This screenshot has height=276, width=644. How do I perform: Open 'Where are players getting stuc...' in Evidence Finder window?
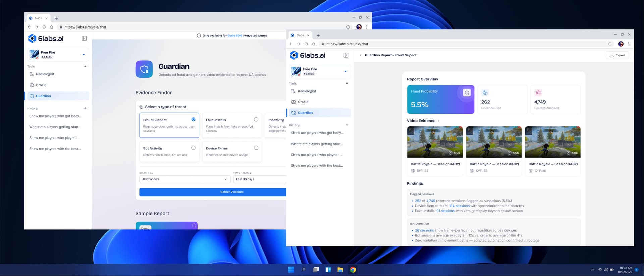[x=55, y=127]
